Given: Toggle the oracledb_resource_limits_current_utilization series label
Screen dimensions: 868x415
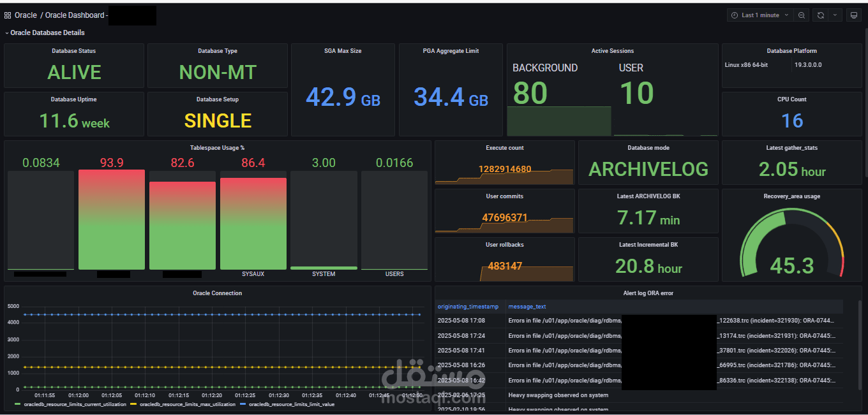Looking at the screenshot, I should point(75,404).
